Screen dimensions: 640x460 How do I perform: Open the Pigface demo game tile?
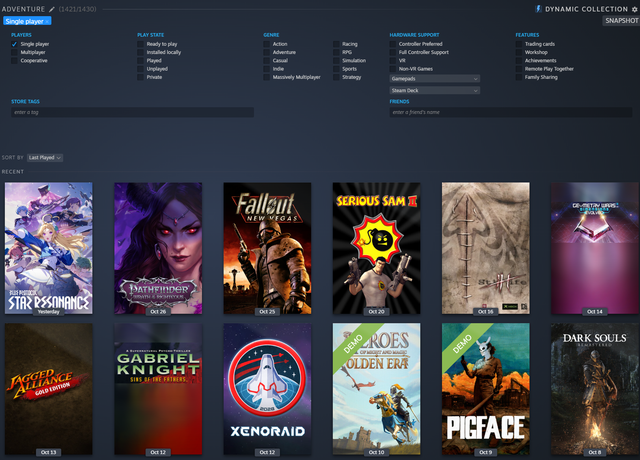(x=485, y=388)
